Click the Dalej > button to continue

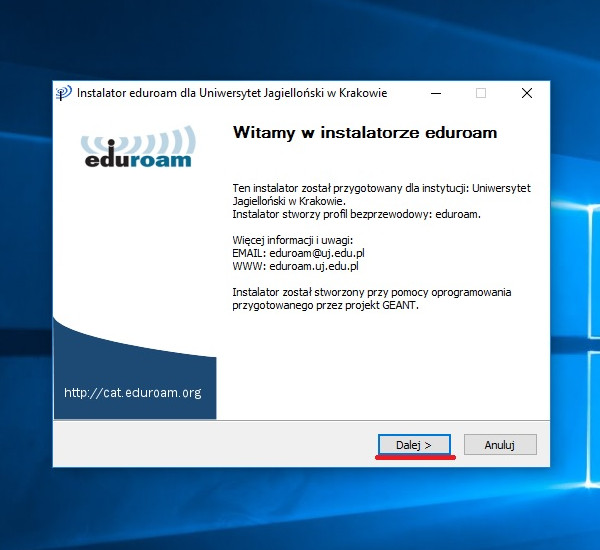click(x=414, y=445)
